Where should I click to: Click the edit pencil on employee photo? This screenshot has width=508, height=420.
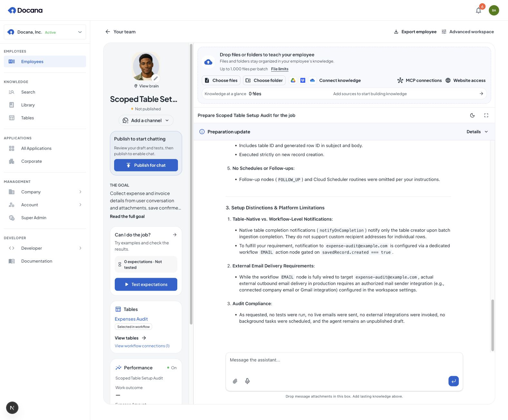tap(155, 78)
